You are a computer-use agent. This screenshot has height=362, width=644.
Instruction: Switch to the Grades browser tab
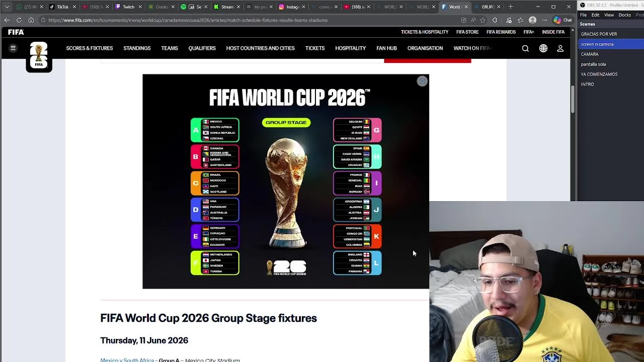click(x=161, y=7)
